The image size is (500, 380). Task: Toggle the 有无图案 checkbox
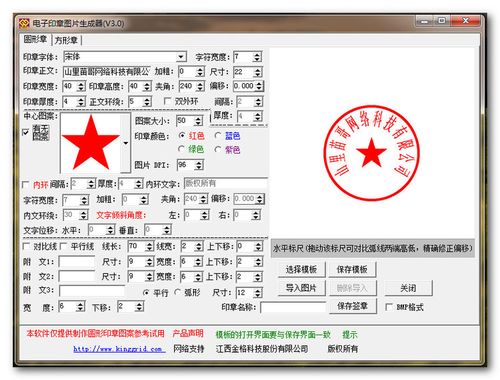tap(26, 132)
